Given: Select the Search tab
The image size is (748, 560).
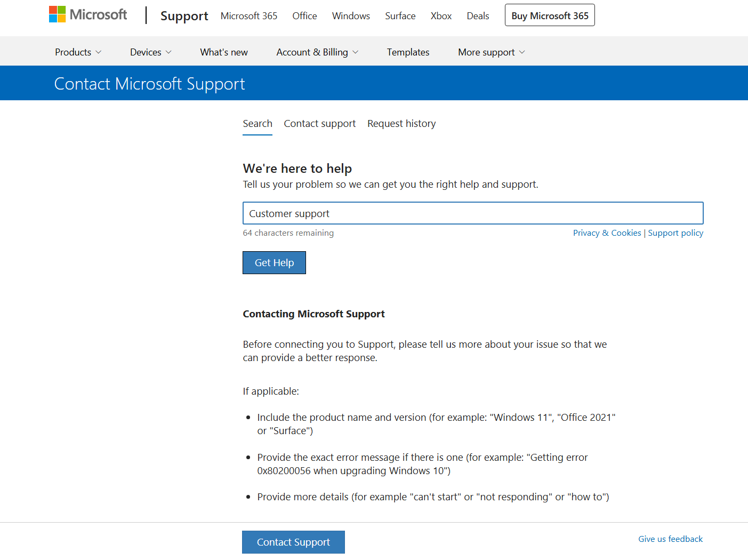Looking at the screenshot, I should pos(258,124).
